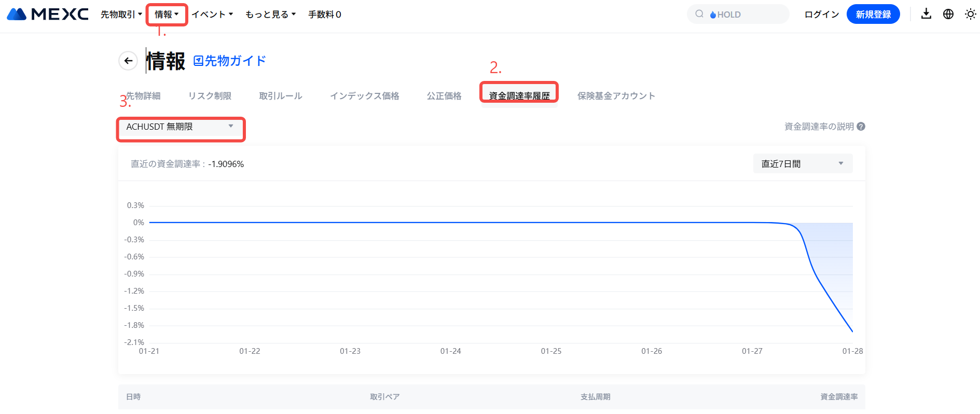Click the HOLD search input field

(x=747, y=15)
